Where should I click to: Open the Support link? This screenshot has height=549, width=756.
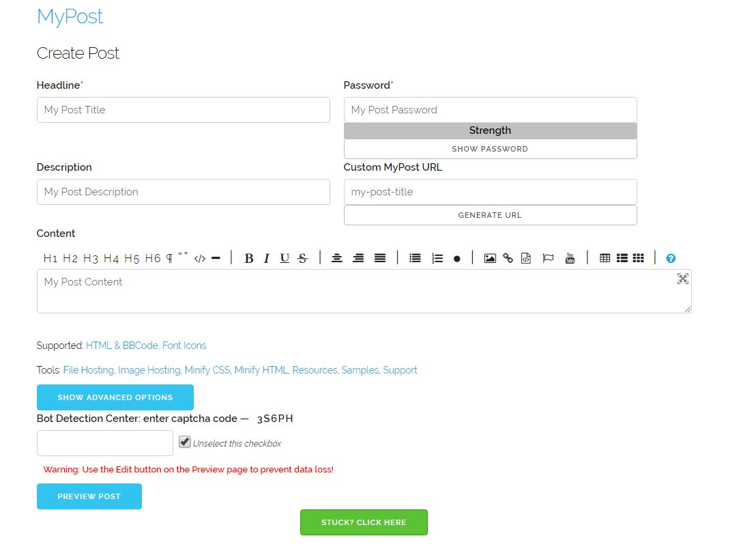point(401,370)
